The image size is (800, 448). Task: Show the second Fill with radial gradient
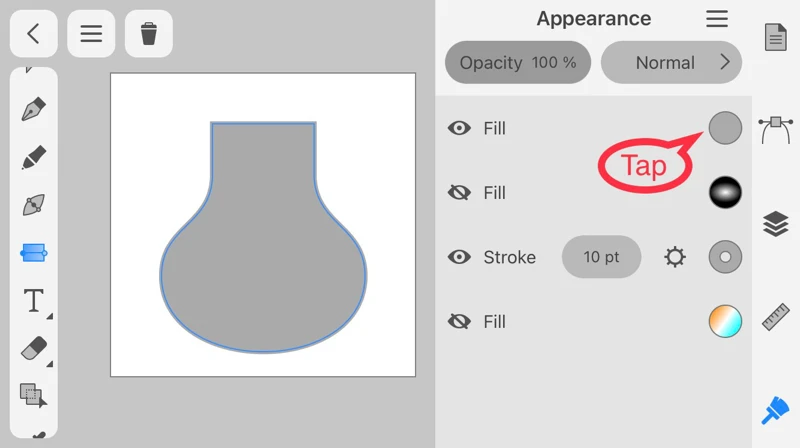(x=459, y=193)
